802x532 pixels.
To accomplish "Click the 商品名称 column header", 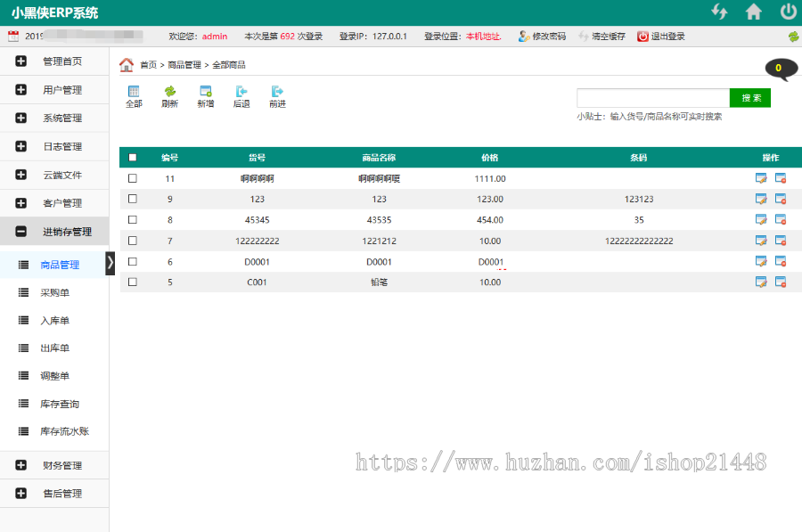I will tap(379, 158).
